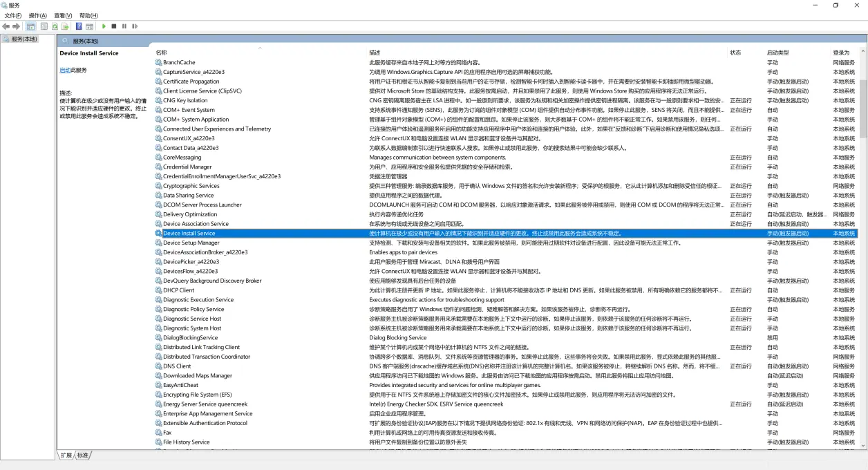The width and height of the screenshot is (868, 470).
Task: Select the CaptureService_a4220e3 row
Action: (x=505, y=72)
